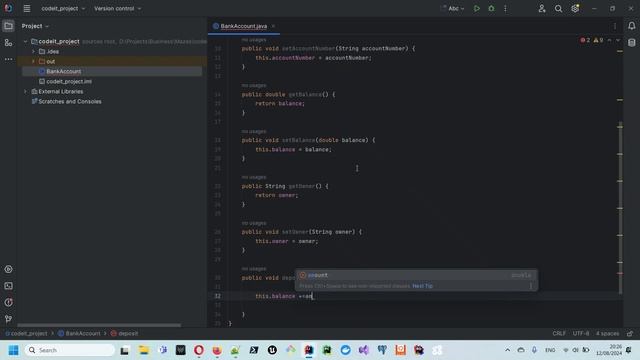Open the Notifications bell
640x360 pixels.
631,26
